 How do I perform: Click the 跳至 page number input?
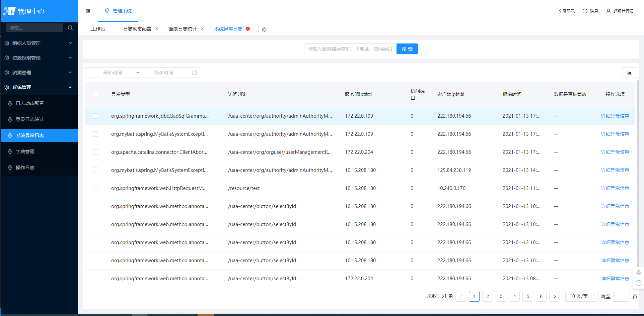point(621,296)
